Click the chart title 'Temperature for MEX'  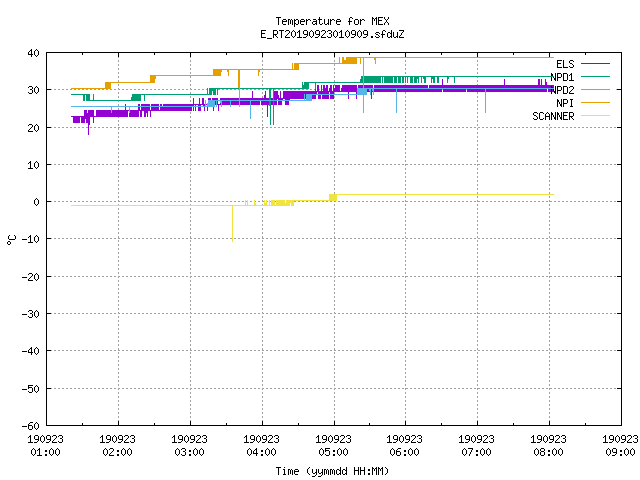click(x=332, y=21)
